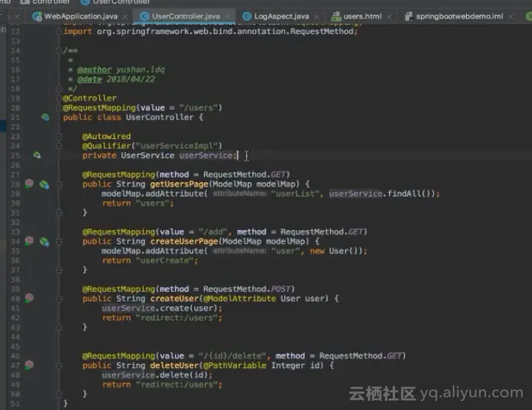This screenshot has height=410, width=532.
Task: Click the fold end marker on line 50
Action: (x=58, y=394)
